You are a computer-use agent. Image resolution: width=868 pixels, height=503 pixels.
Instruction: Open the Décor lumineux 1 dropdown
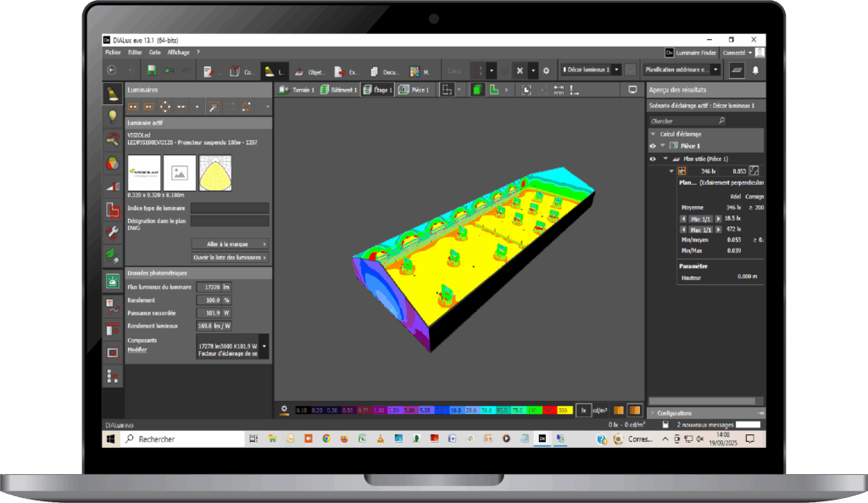[591, 70]
